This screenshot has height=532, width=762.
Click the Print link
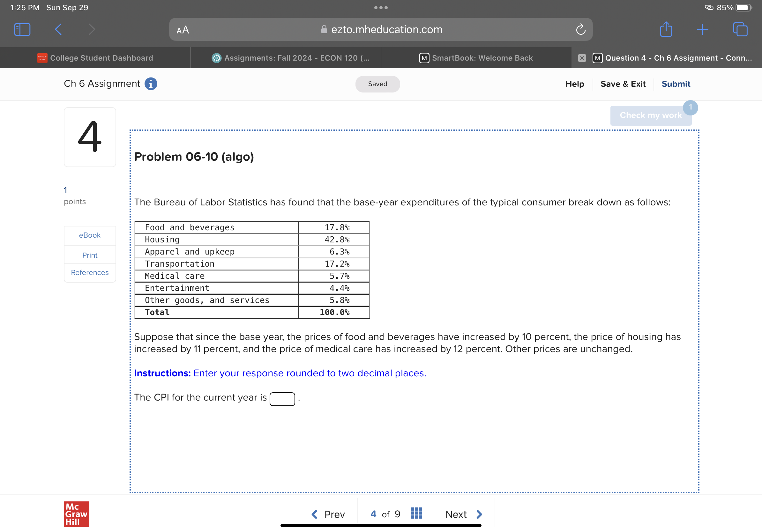coord(90,255)
